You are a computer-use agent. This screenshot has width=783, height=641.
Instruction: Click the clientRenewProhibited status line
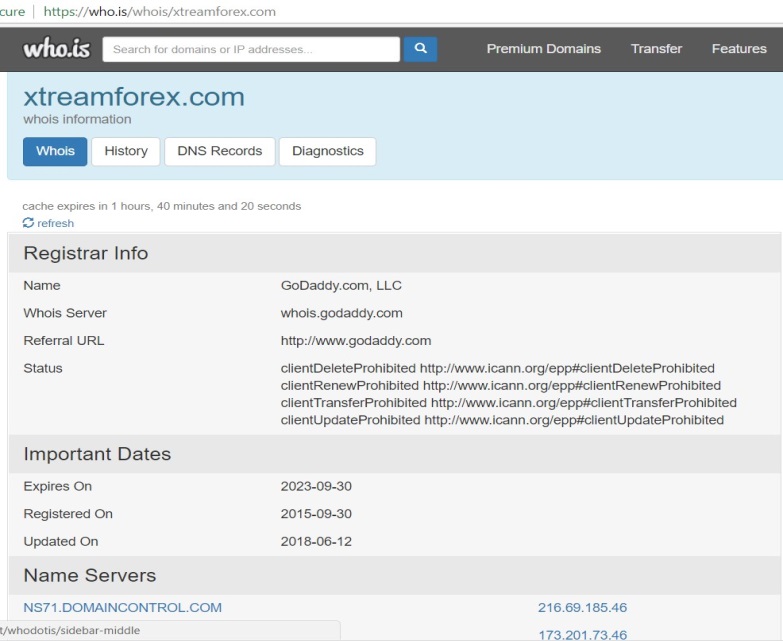pos(500,385)
